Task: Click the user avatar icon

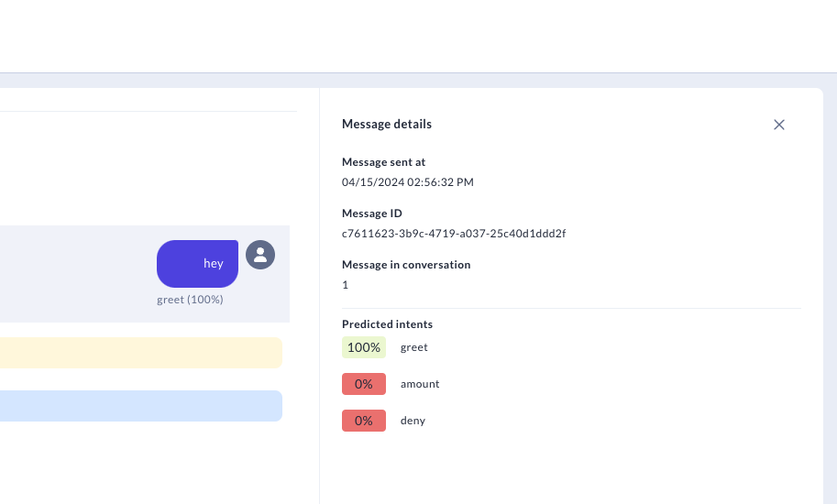Action: point(260,255)
